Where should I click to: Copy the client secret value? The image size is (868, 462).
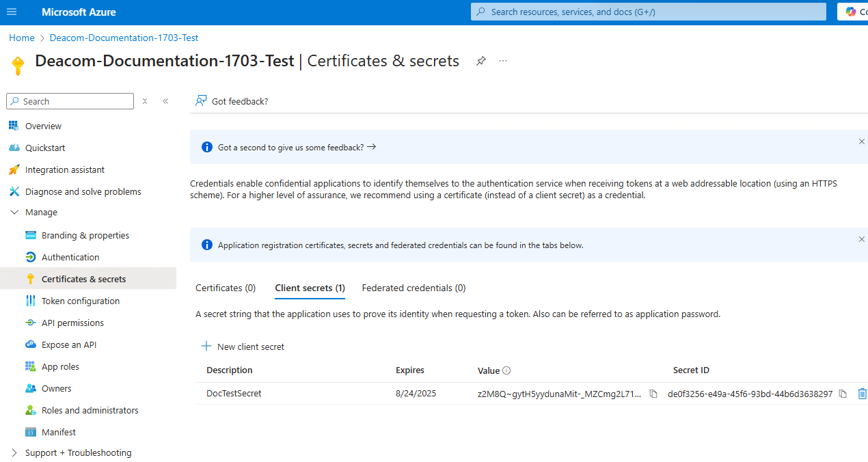click(653, 394)
